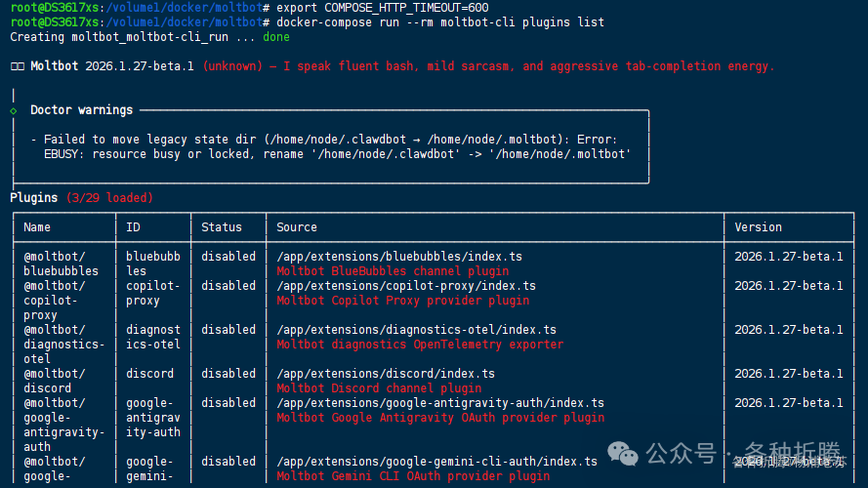
Task: Click the "Doctor warnings" box title
Action: tap(82, 110)
